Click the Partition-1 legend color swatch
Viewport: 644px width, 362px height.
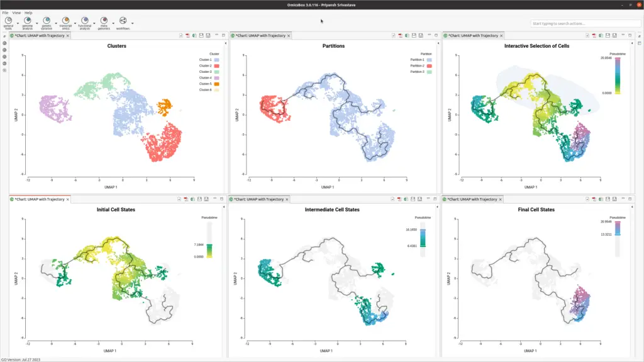coord(429,60)
